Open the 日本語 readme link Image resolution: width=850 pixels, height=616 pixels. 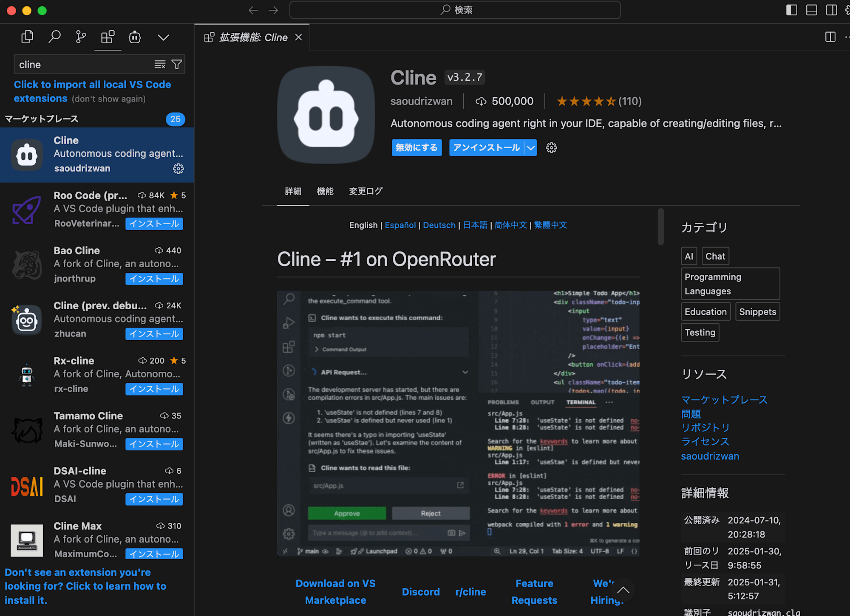tap(475, 225)
